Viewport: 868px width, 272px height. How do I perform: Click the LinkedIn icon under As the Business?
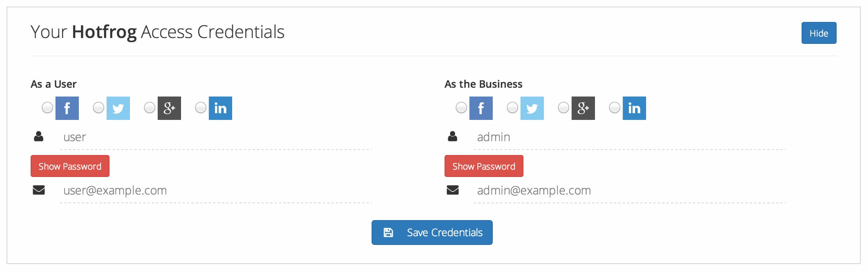pyautogui.click(x=634, y=108)
